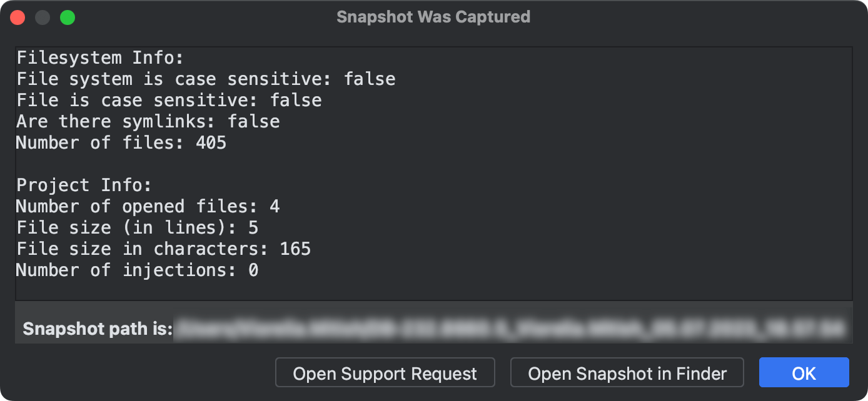Screen dimensions: 868x401
Task: Click the 'Number of opened files: 4' line
Action: [148, 206]
